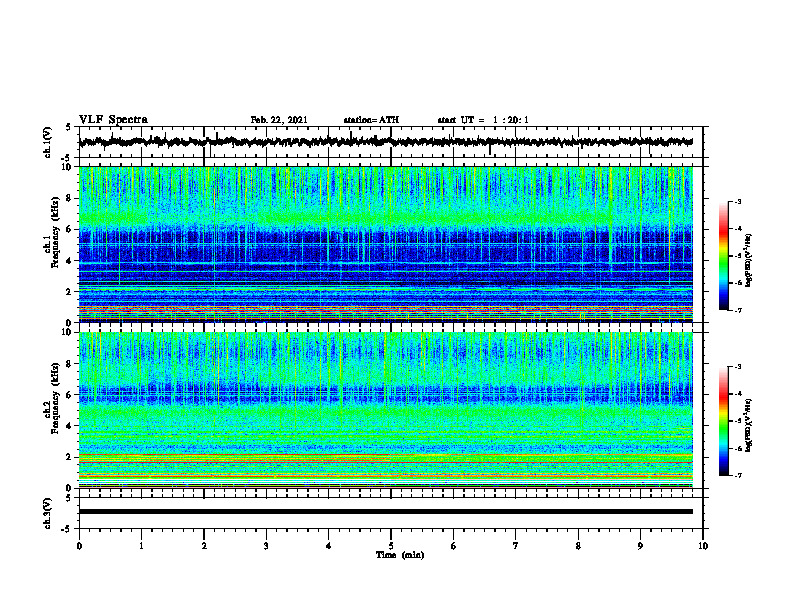The width and height of the screenshot is (792, 612).
Task: Select the date text "Feb. 22, 2021"
Action: tap(279, 120)
